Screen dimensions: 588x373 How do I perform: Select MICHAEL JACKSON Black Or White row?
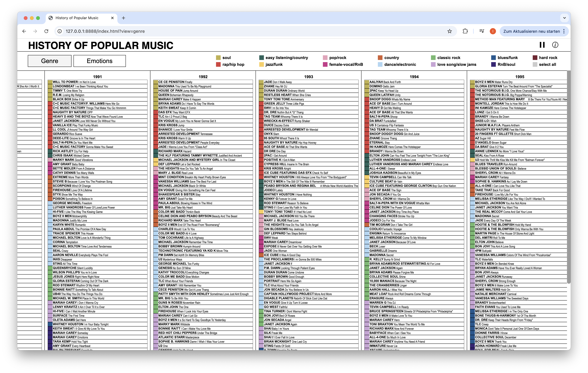point(203,186)
